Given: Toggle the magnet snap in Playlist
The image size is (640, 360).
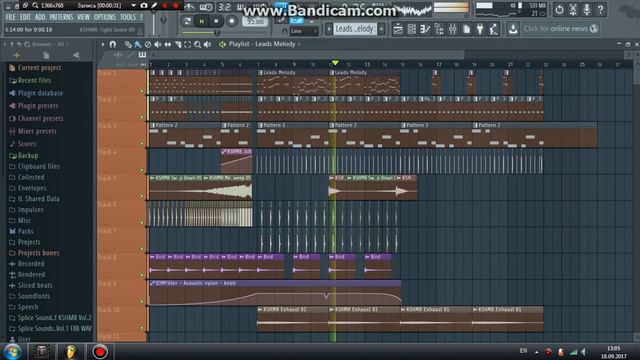Looking at the screenshot, I should point(113,44).
